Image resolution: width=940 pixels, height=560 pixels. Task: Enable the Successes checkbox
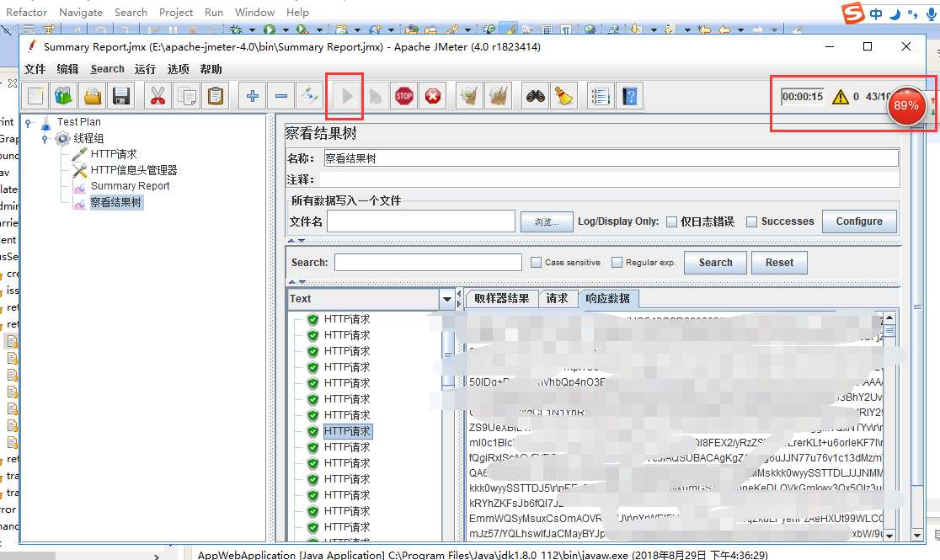click(x=752, y=221)
